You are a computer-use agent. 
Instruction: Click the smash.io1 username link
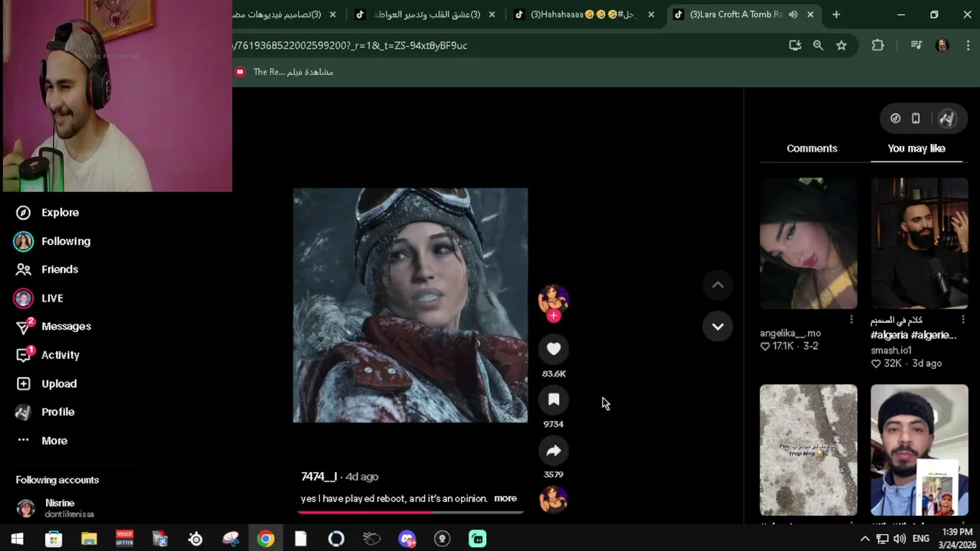pos(891,350)
